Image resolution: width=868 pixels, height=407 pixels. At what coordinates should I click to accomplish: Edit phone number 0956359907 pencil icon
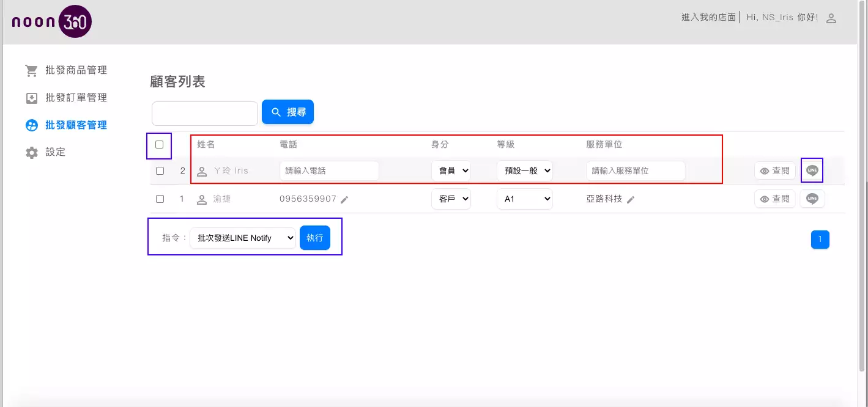(x=344, y=199)
